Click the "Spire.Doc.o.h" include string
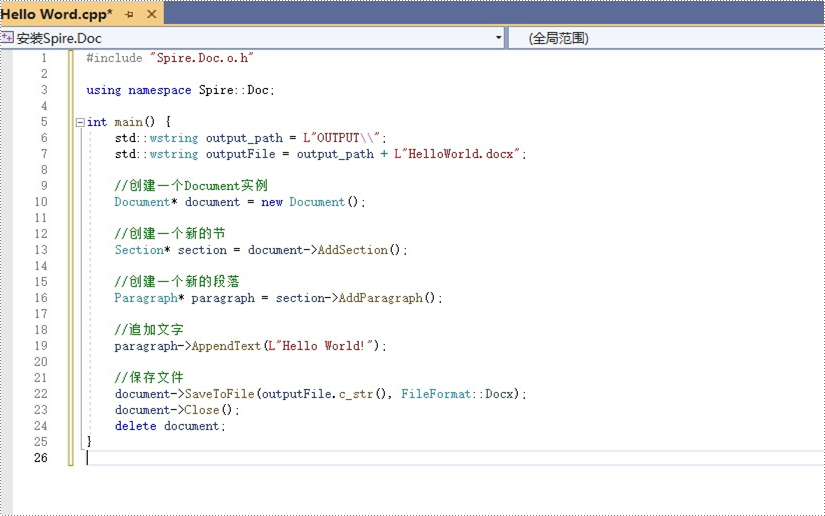825x516 pixels. pos(202,58)
